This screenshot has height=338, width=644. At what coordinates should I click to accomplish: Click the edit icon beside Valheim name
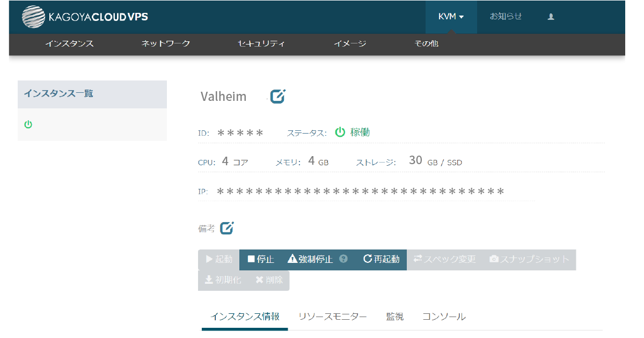point(277,97)
